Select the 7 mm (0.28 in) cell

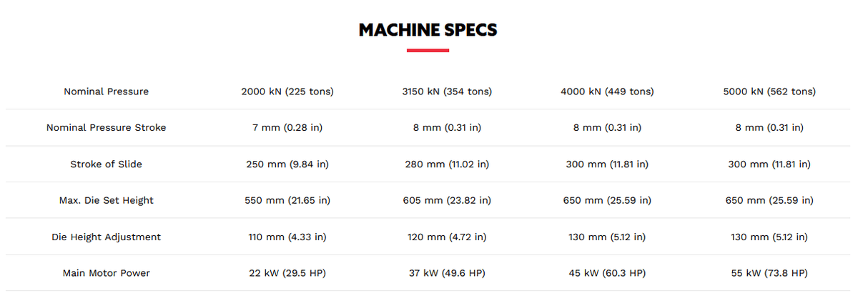[x=287, y=128]
